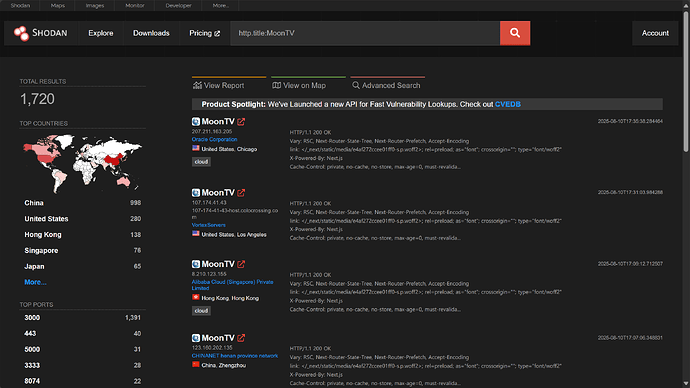Click favicon of the Alibaba Cloud MoonTV result
The image size is (690, 388).
click(196, 264)
